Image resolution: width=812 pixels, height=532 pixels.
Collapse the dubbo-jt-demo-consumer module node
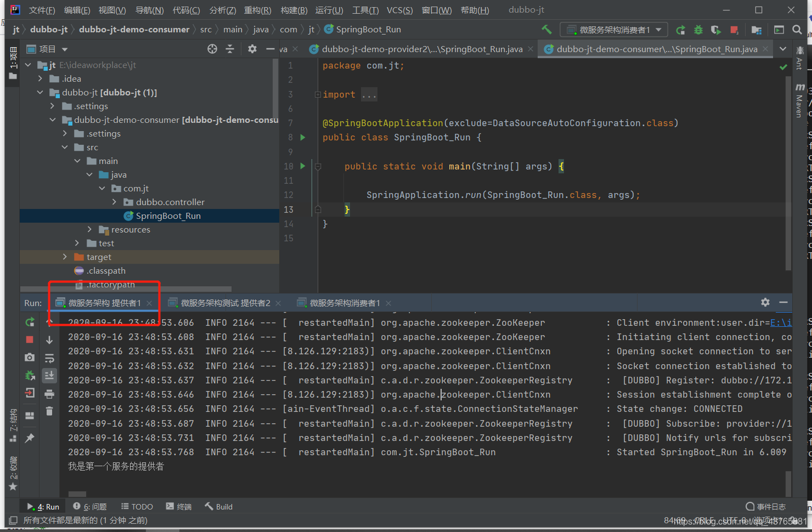(x=53, y=120)
